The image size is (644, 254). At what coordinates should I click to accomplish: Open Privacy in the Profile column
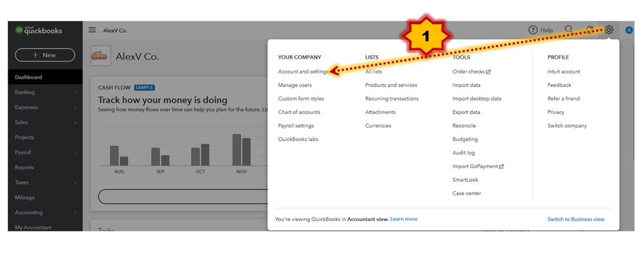556,112
